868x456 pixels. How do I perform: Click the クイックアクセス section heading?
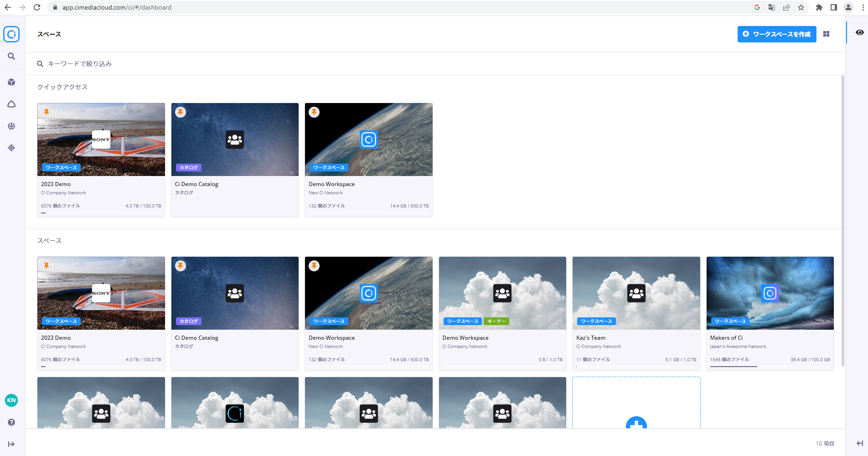(x=62, y=87)
